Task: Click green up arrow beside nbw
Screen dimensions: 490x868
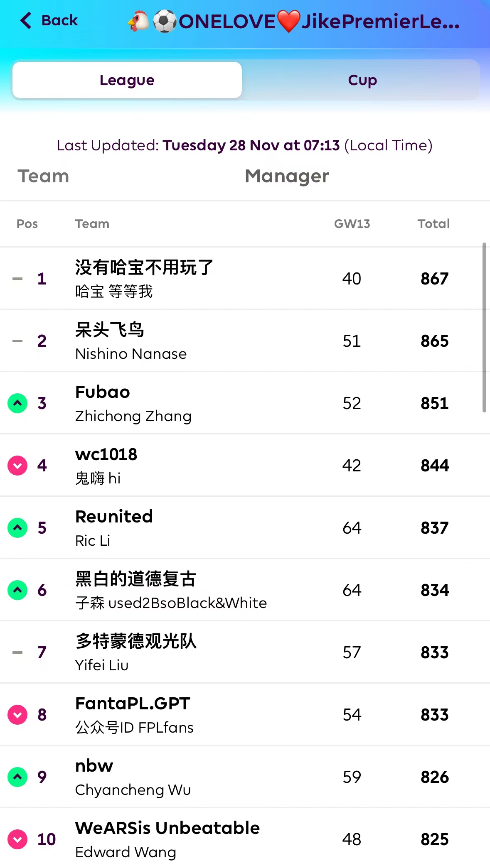Action: (x=17, y=777)
